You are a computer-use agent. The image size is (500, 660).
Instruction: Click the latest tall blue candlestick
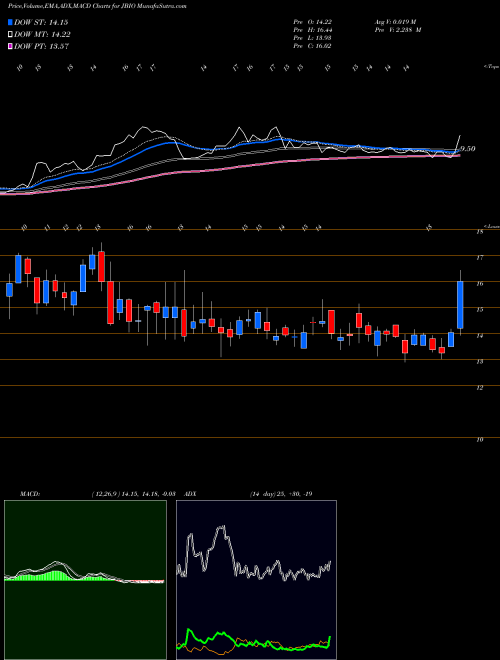point(460,305)
